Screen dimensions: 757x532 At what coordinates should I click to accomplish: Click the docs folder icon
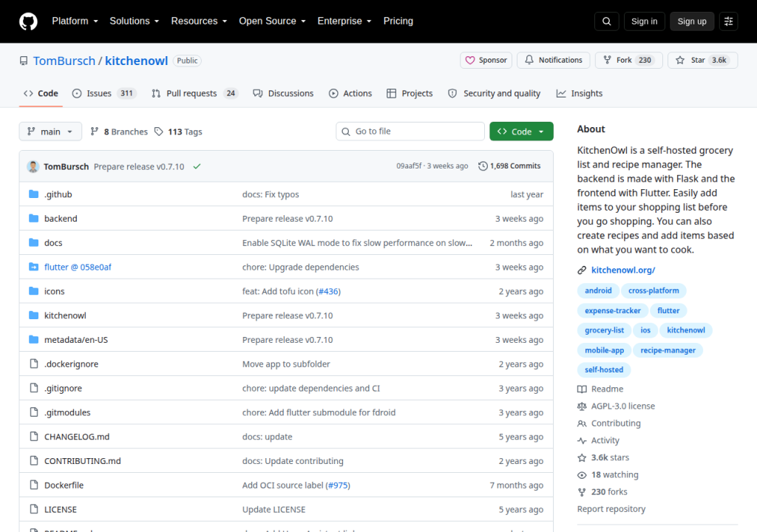[x=33, y=242]
